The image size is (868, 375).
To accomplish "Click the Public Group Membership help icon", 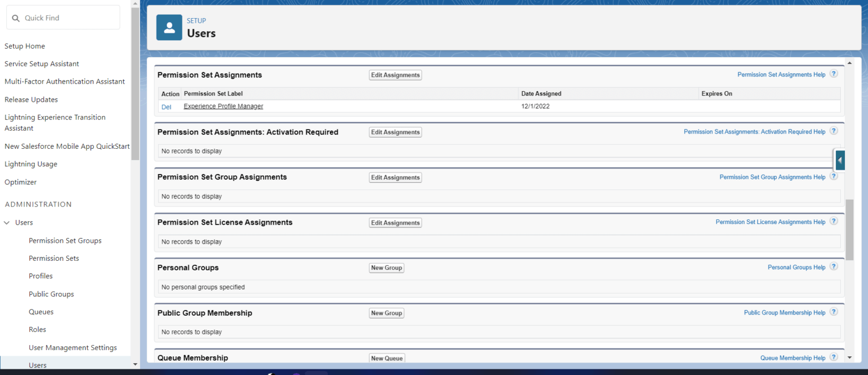I will [834, 312].
